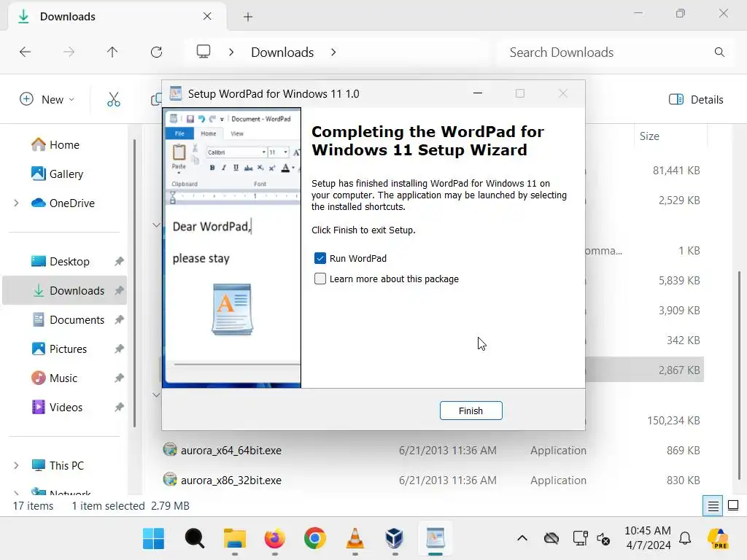The image size is (747, 560).
Task: Open the clock showing 10:45 AM
Action: pos(648,537)
